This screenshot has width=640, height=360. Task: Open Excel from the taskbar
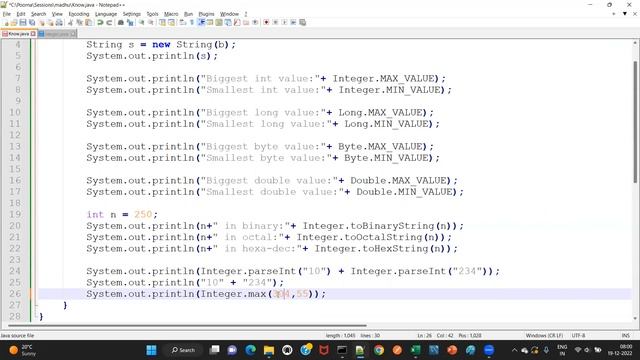(416, 350)
